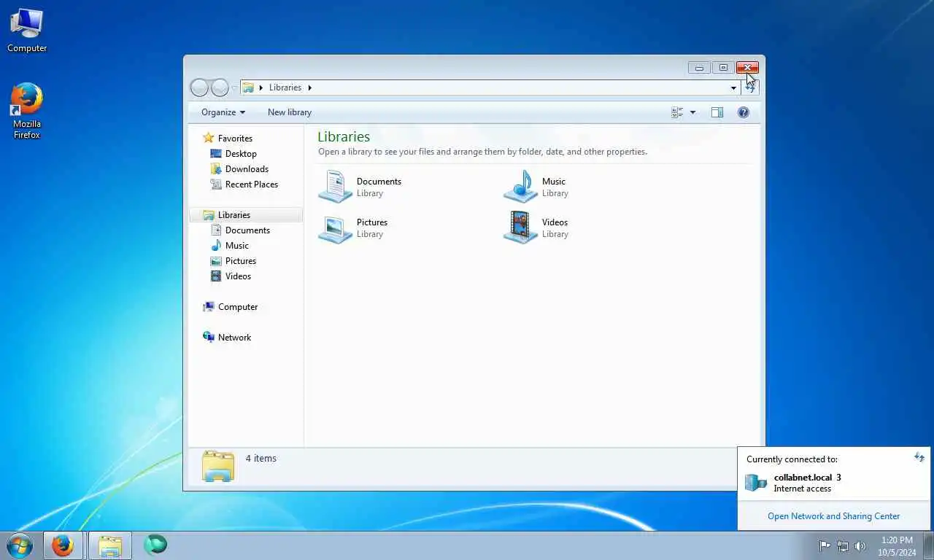Click the 4 items status text
Screen dimensions: 934x560
(x=260, y=459)
